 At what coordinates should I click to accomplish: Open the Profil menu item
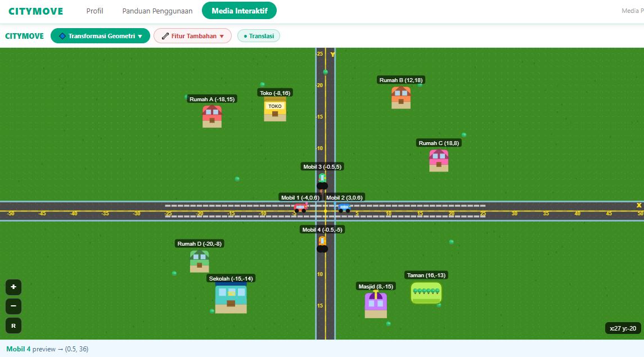click(95, 11)
